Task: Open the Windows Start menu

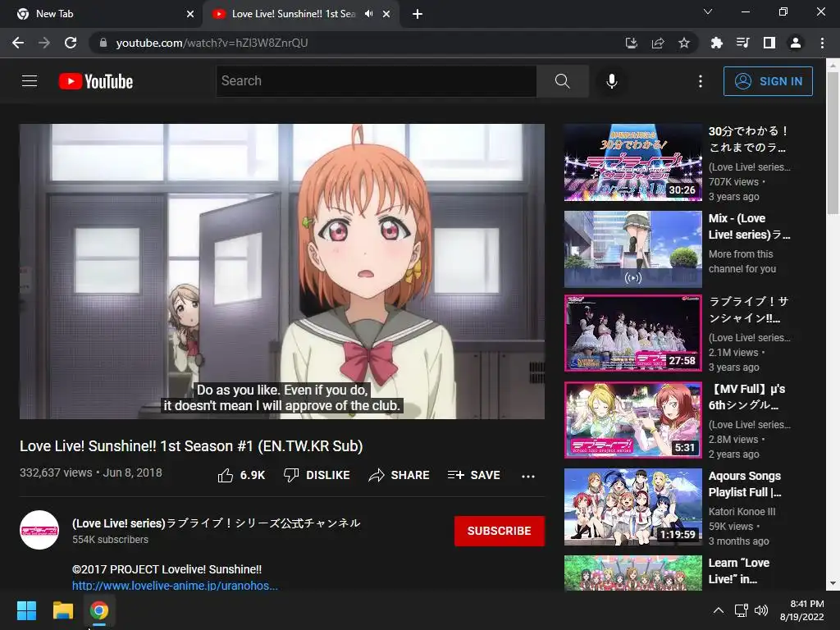Action: click(26, 610)
